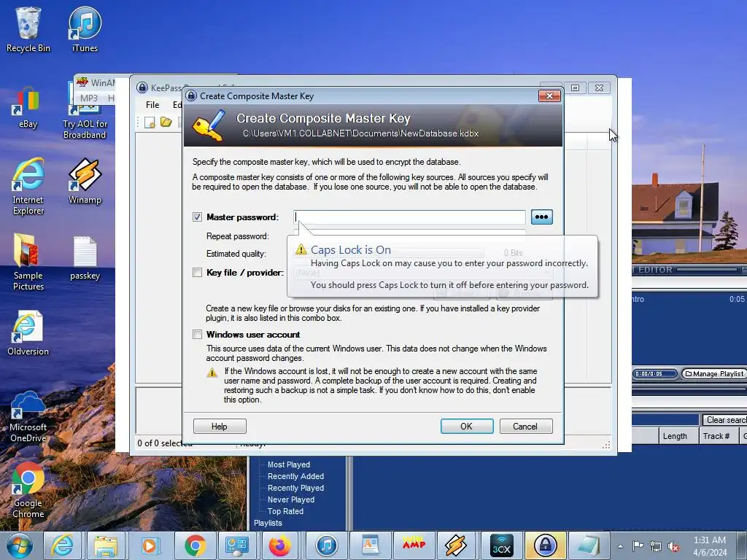This screenshot has height=560, width=747.
Task: Select Recently Added in Winamp library
Action: (x=295, y=476)
